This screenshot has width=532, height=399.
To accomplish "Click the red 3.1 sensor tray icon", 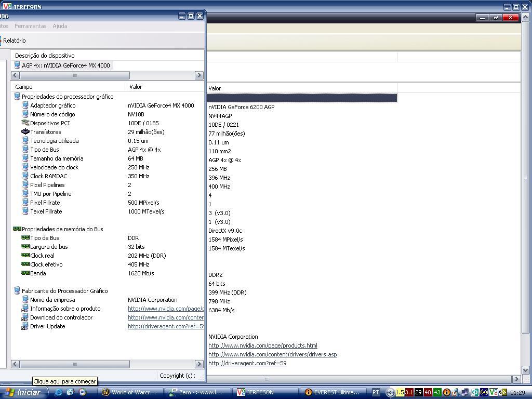I will coord(409,392).
